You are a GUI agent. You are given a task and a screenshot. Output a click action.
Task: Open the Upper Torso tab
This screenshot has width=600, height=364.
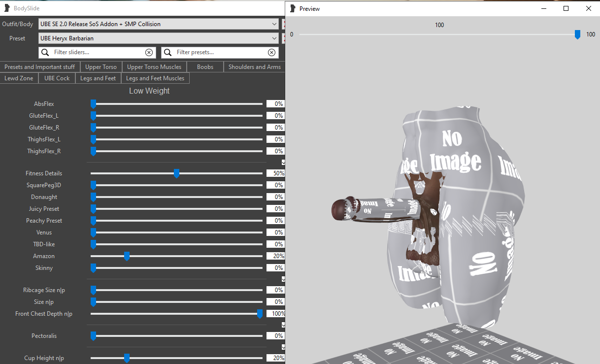pyautogui.click(x=100, y=67)
